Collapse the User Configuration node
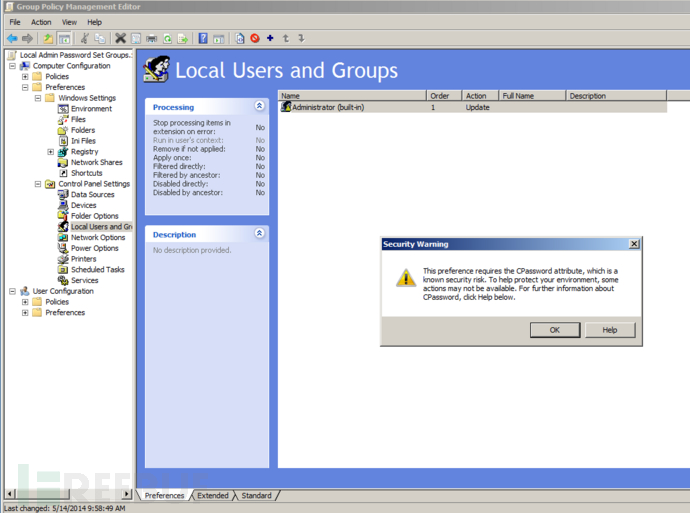Viewport: 690px width, 513px height. [x=12, y=291]
